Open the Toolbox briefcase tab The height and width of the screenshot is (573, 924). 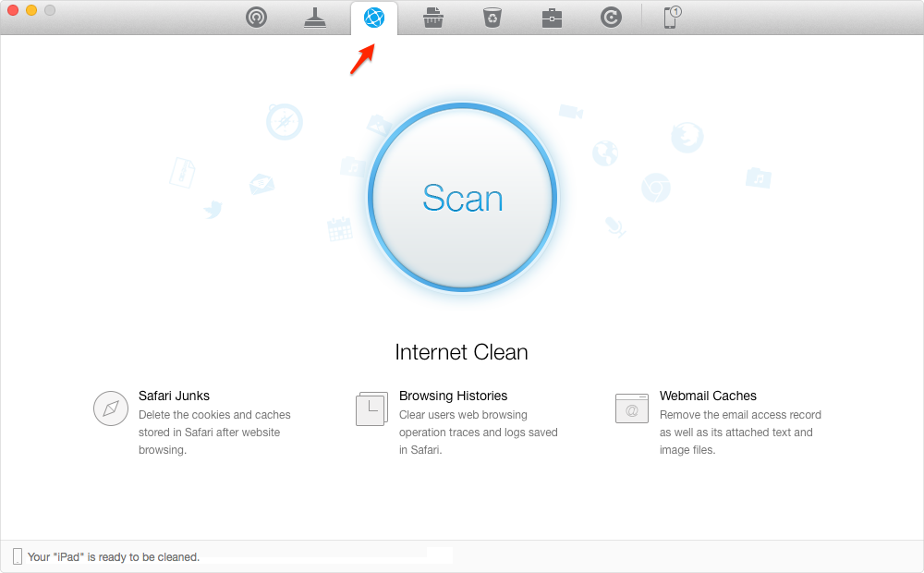[552, 18]
